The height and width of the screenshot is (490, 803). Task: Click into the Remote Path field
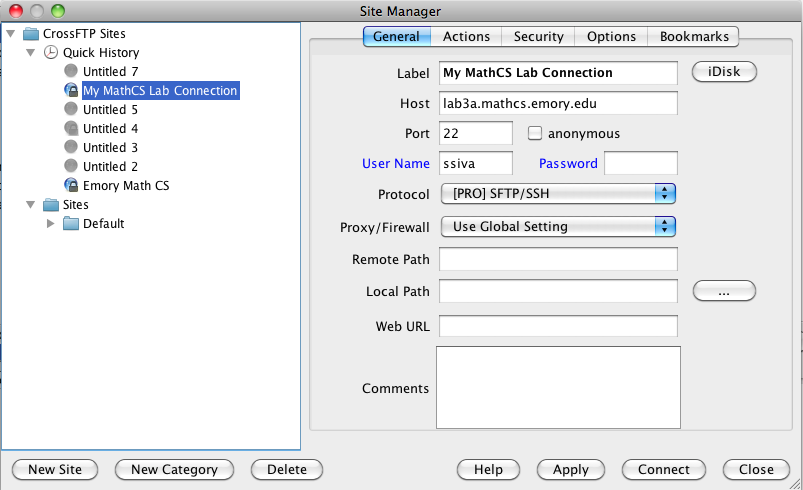pos(558,259)
